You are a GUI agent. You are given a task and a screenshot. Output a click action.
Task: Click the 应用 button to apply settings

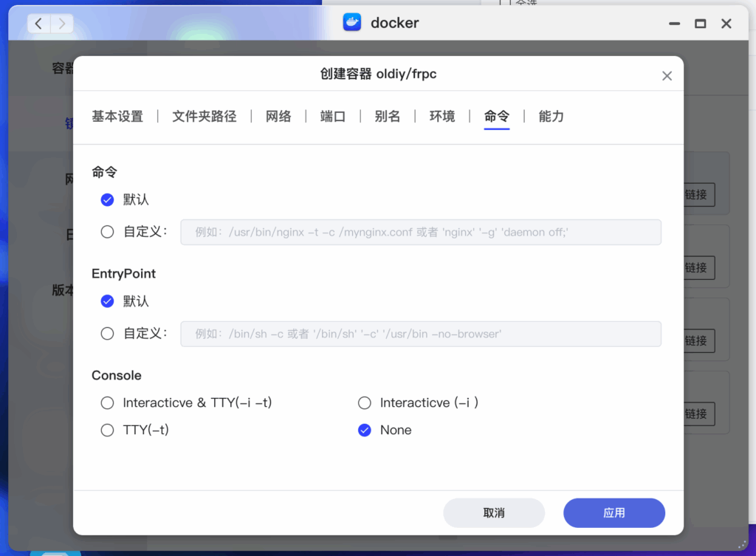(614, 512)
